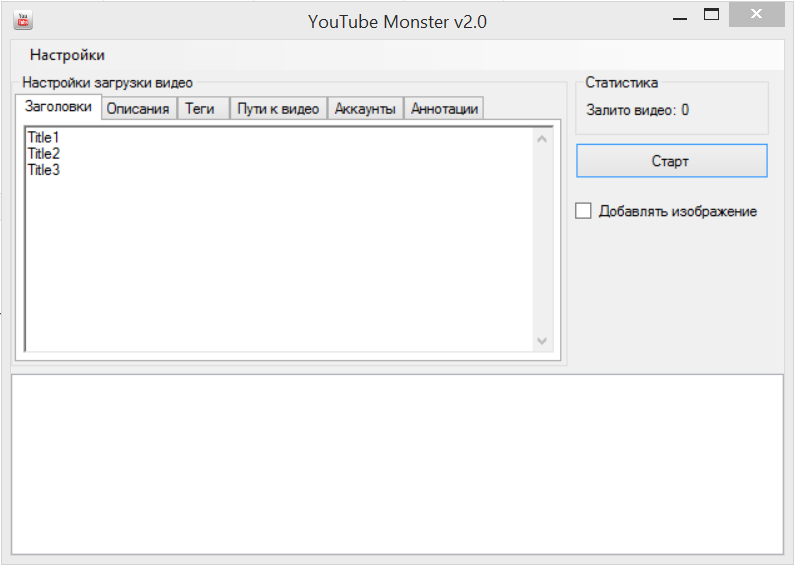Click the Title2 line in titles box
This screenshot has width=795, height=567.
(x=44, y=154)
